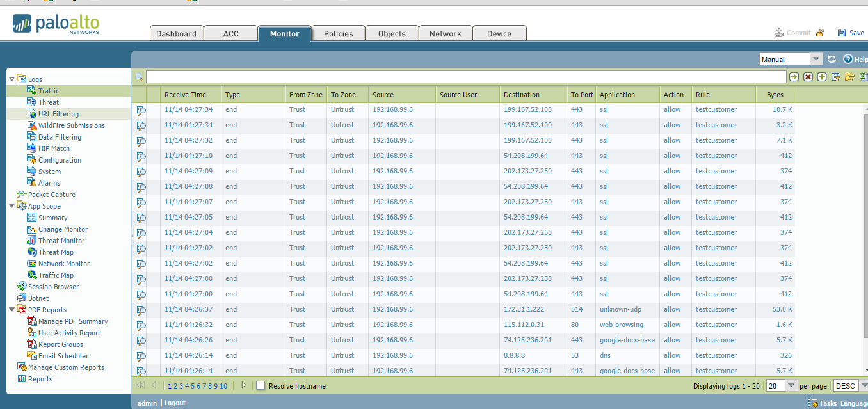The width and height of the screenshot is (868, 409).
Task: Click the Help question mark icon
Action: click(848, 60)
